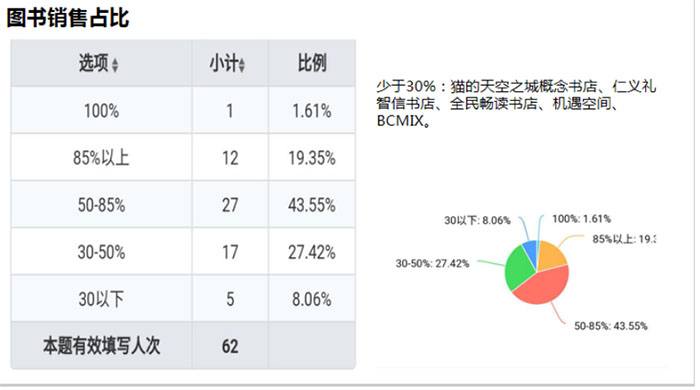Viewport: 700px width, 390px height.
Task: Select the 100% option row
Action: point(183,110)
